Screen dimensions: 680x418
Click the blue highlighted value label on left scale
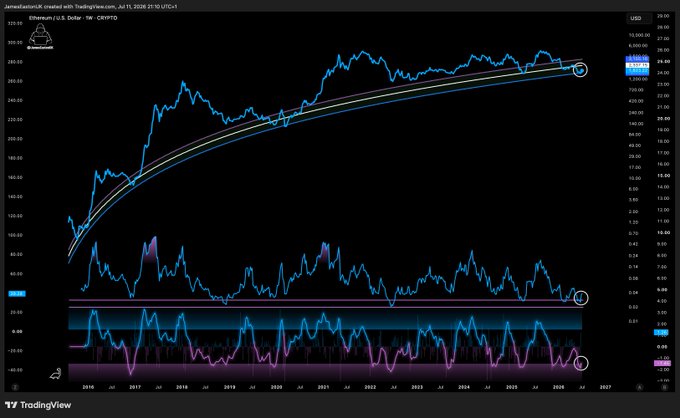pyautogui.click(x=17, y=294)
